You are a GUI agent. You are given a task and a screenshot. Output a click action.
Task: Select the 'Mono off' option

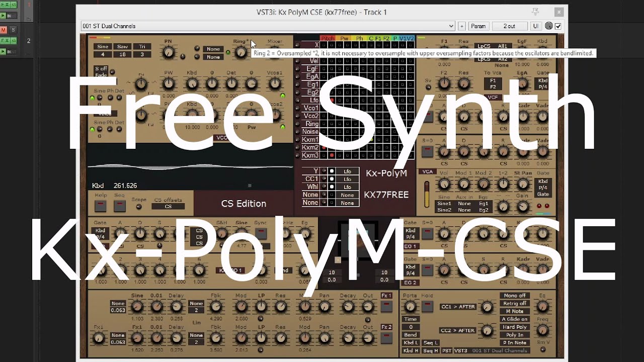click(x=514, y=296)
